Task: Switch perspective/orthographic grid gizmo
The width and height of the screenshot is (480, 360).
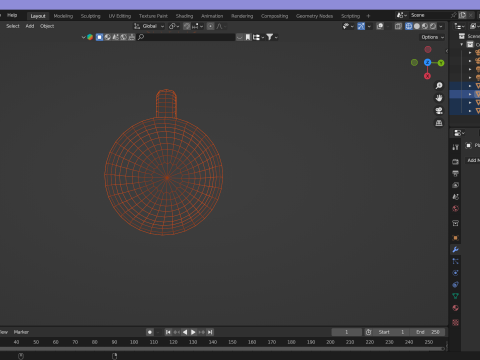Action: coord(439,123)
